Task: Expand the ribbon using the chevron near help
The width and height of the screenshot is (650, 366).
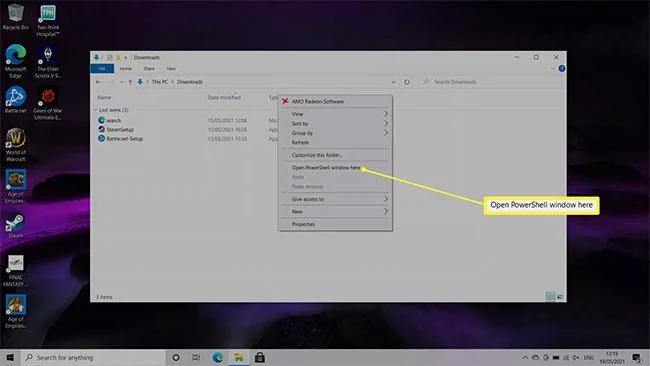Action: pos(553,68)
